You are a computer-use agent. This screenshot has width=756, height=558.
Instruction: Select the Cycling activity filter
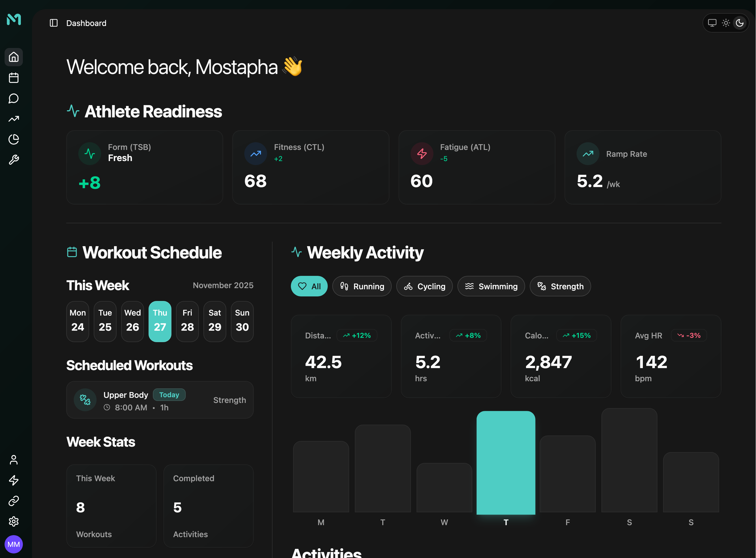click(x=424, y=286)
